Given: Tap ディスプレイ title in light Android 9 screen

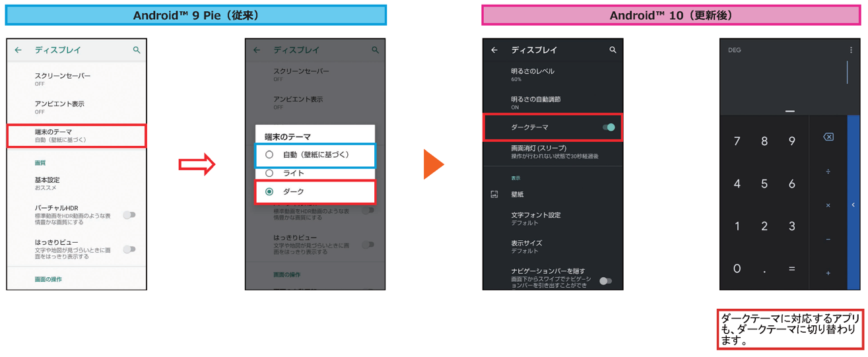Looking at the screenshot, I should tap(58, 50).
